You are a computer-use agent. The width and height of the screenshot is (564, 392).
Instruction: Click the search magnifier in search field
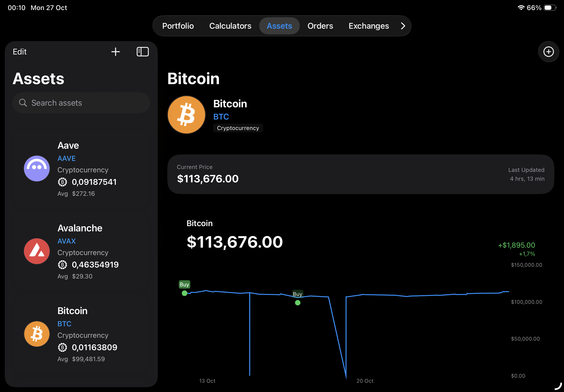(23, 103)
